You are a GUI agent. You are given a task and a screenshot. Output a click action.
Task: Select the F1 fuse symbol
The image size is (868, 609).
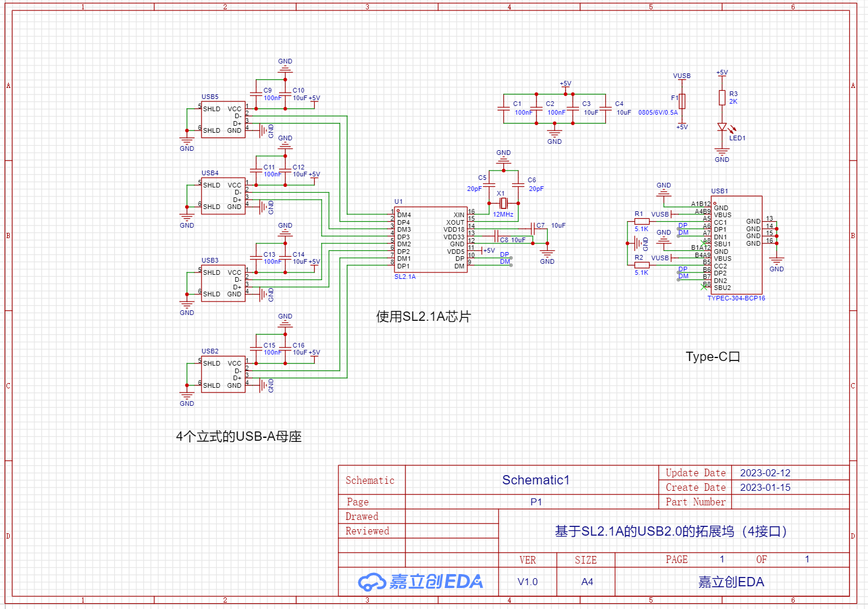point(682,101)
